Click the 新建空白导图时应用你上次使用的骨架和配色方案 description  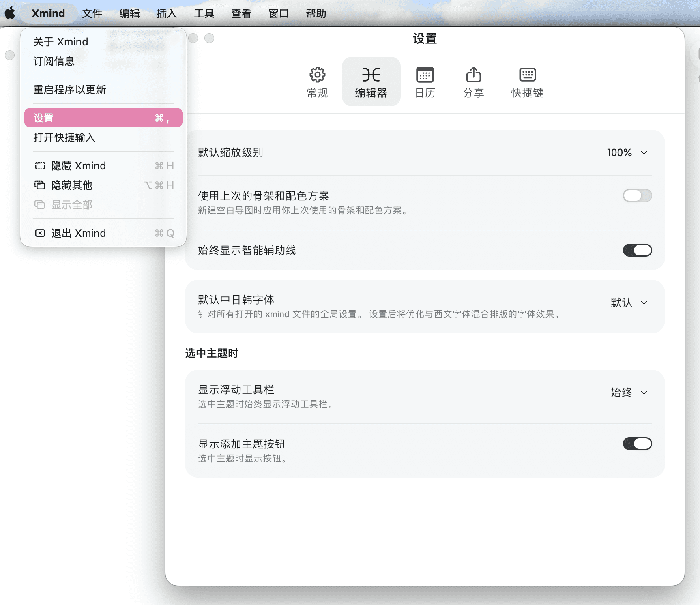[x=303, y=210]
